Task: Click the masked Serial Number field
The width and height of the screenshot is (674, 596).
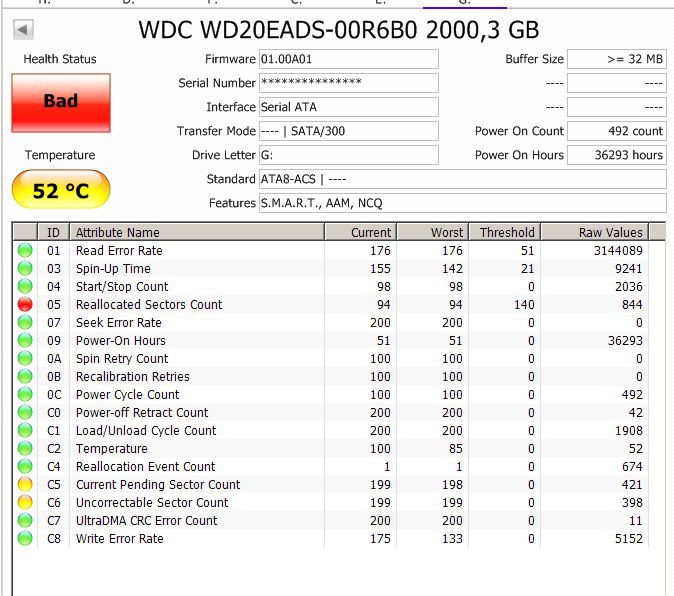Action: [x=349, y=83]
